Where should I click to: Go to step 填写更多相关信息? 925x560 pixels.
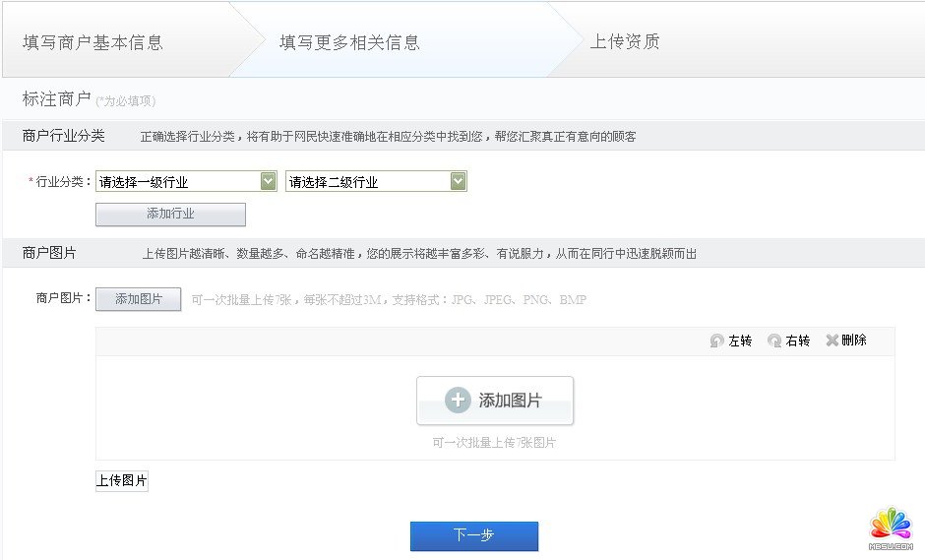[x=349, y=42]
